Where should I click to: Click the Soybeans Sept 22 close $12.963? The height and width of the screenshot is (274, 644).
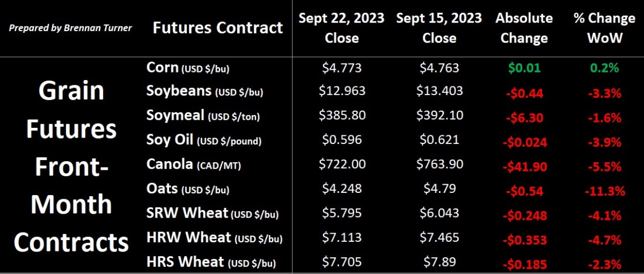tap(342, 91)
